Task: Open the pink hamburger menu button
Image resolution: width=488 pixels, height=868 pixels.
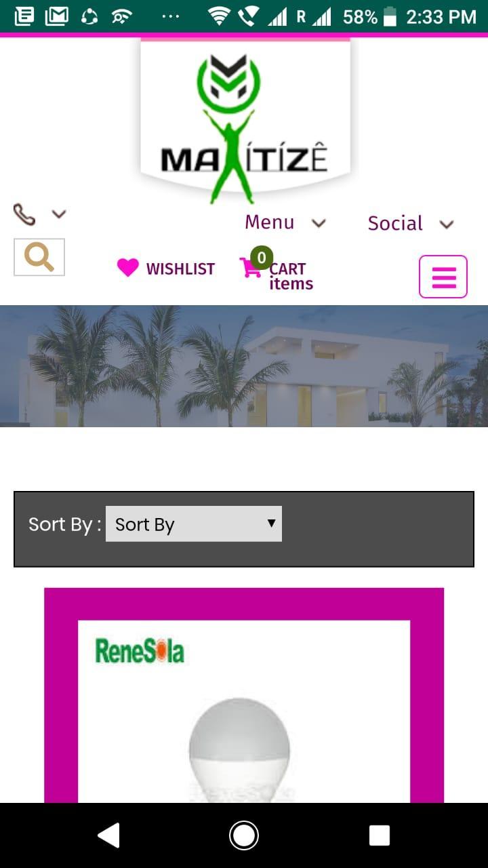Action: 443,277
